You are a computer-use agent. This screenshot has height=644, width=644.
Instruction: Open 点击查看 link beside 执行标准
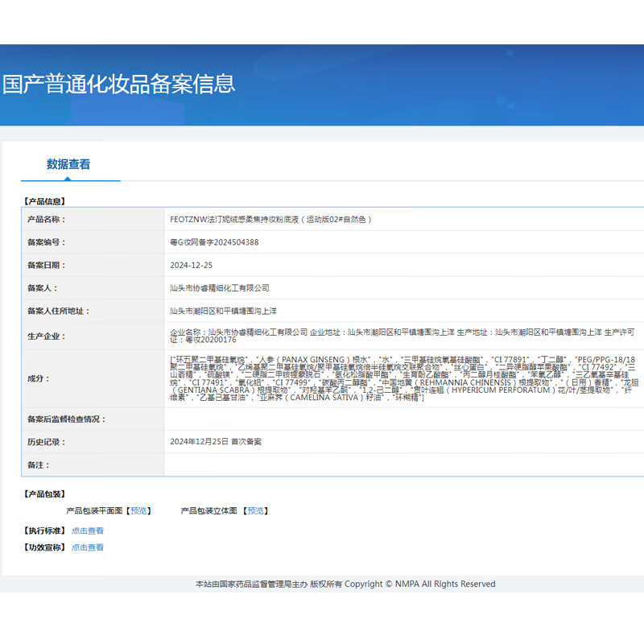[88, 530]
